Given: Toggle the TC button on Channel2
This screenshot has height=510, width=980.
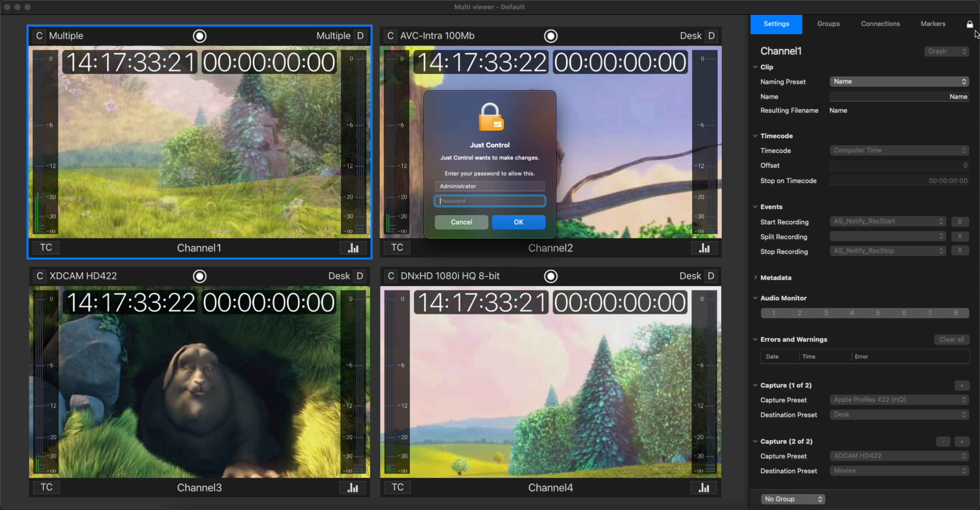Looking at the screenshot, I should coord(397,248).
